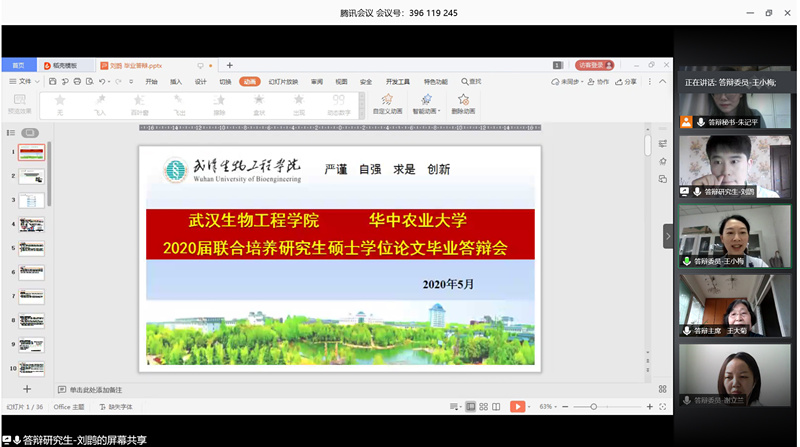The width and height of the screenshot is (800, 447).
Task: Collapse the video participant side panel
Action: pos(668,236)
